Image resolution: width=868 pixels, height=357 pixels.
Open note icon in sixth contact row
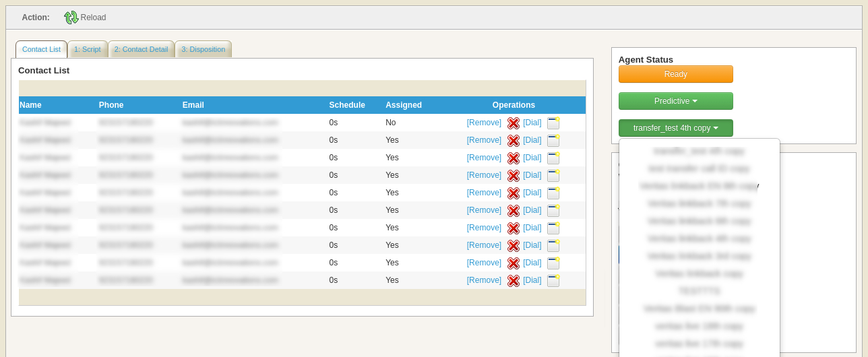point(553,210)
